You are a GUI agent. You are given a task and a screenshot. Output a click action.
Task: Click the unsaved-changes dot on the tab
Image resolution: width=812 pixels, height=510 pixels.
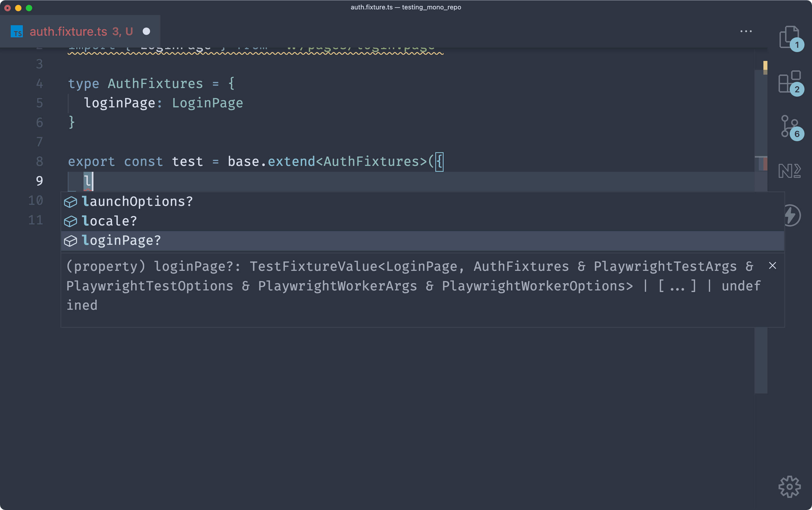pos(147,31)
